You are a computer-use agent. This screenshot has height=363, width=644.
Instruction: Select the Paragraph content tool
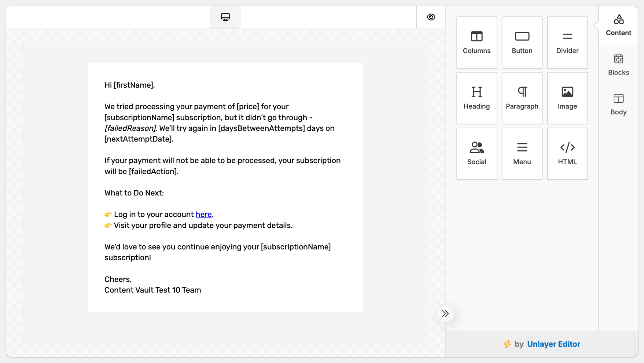click(522, 98)
